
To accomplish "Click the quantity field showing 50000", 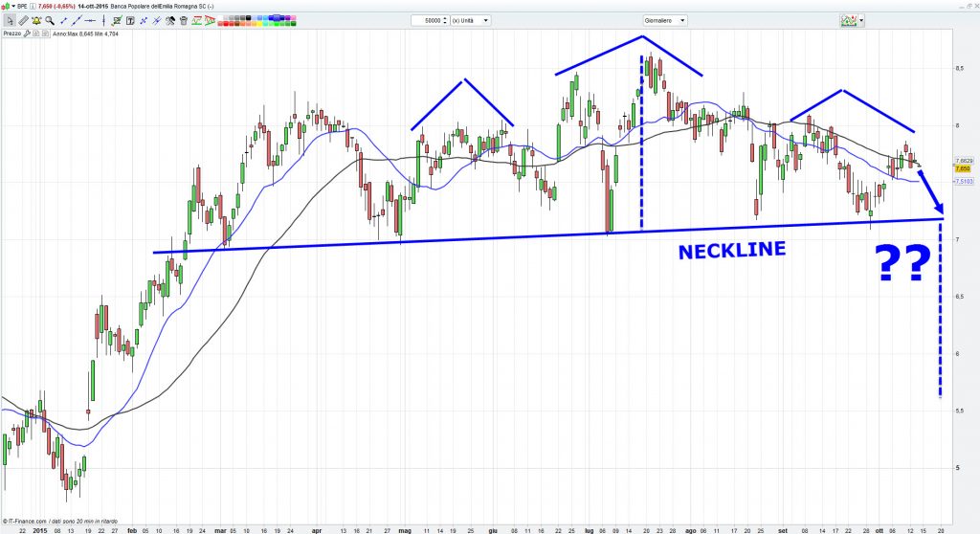I will pyautogui.click(x=429, y=20).
